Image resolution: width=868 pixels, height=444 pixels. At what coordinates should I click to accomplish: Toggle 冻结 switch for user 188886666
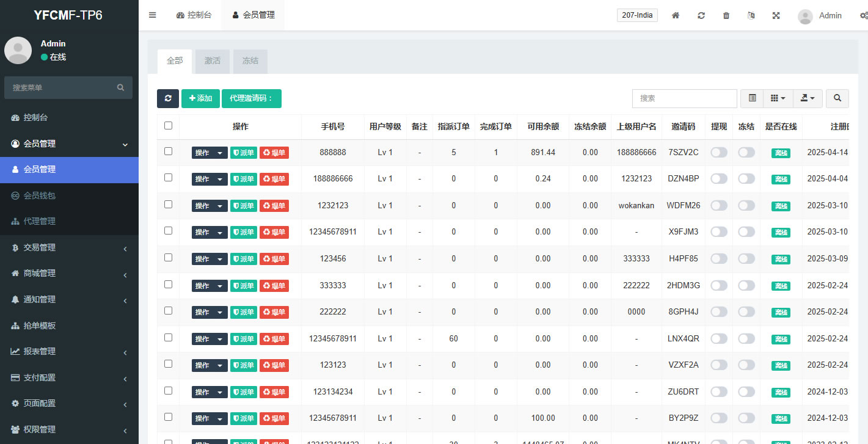(746, 179)
